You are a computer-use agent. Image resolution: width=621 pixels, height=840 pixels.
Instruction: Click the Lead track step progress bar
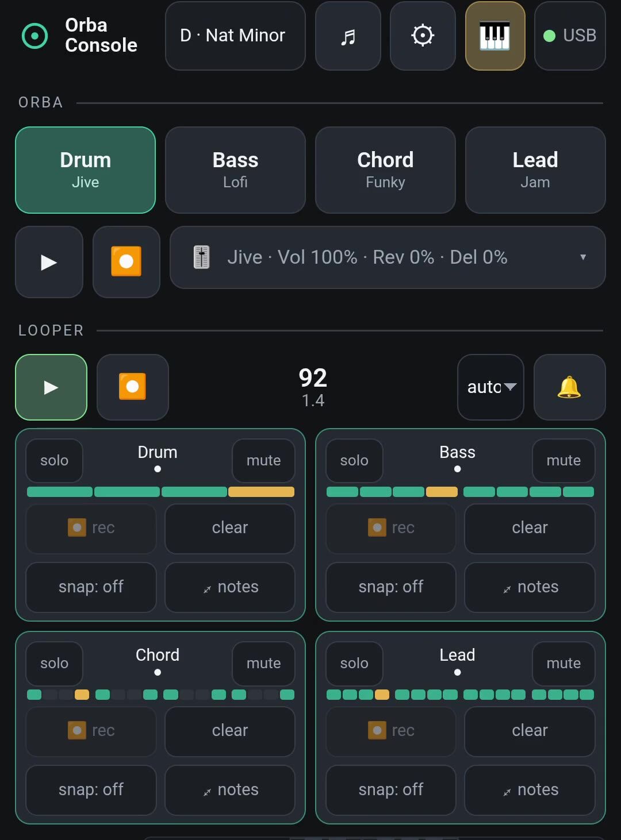460,695
